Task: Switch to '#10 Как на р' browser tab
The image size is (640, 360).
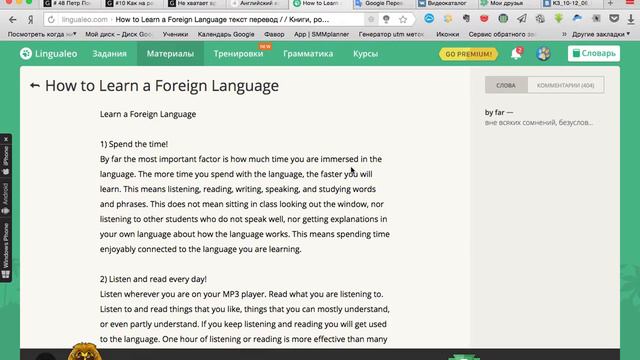Action: pyautogui.click(x=130, y=3)
